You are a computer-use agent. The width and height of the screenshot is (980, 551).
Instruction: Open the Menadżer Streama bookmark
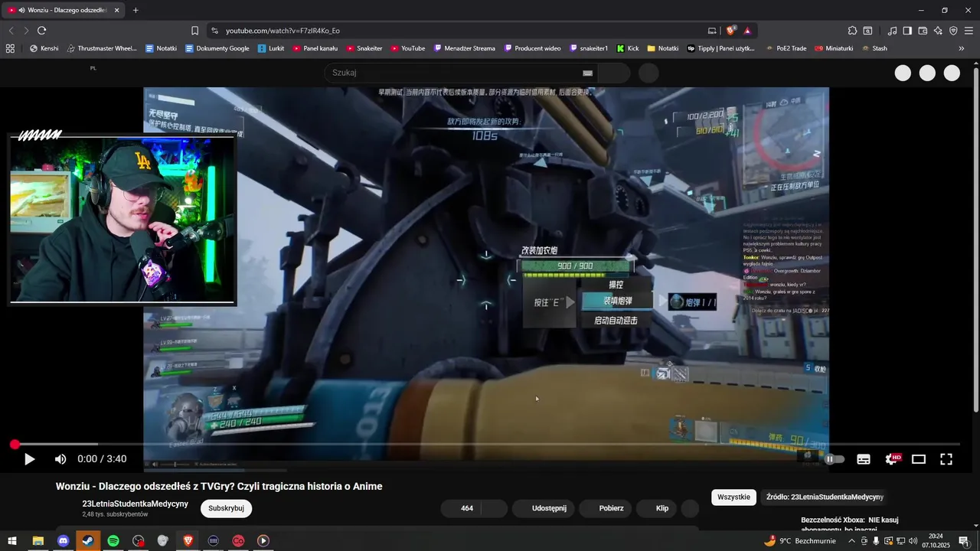tap(464, 48)
